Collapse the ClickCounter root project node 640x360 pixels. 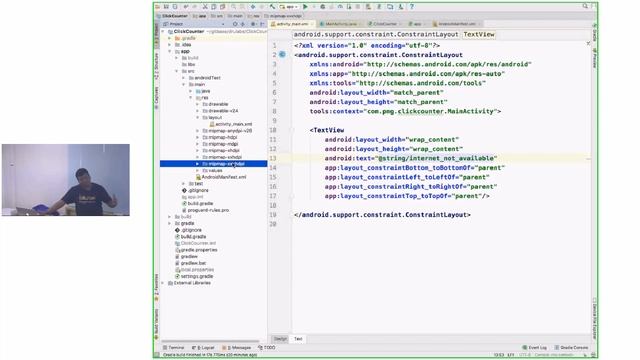coord(163,31)
